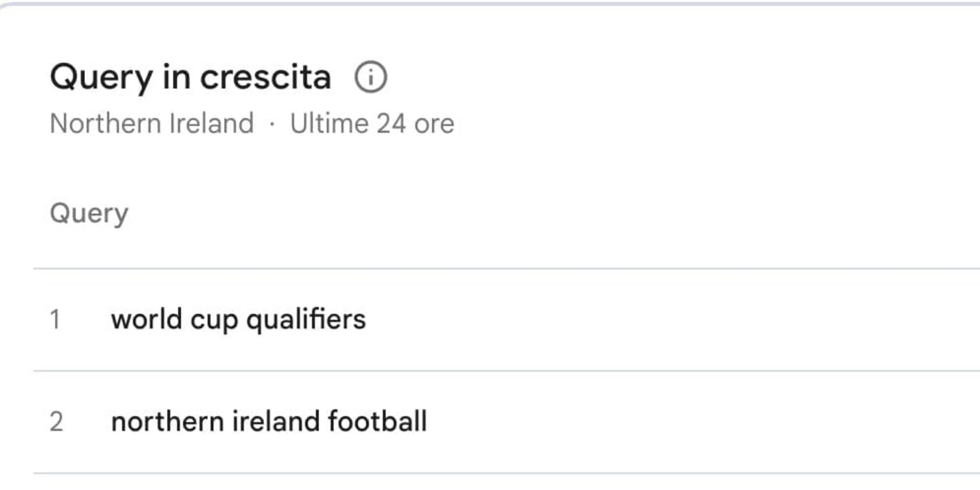Click the word 'football' in the second row
This screenshot has height=490, width=980.
click(377, 421)
